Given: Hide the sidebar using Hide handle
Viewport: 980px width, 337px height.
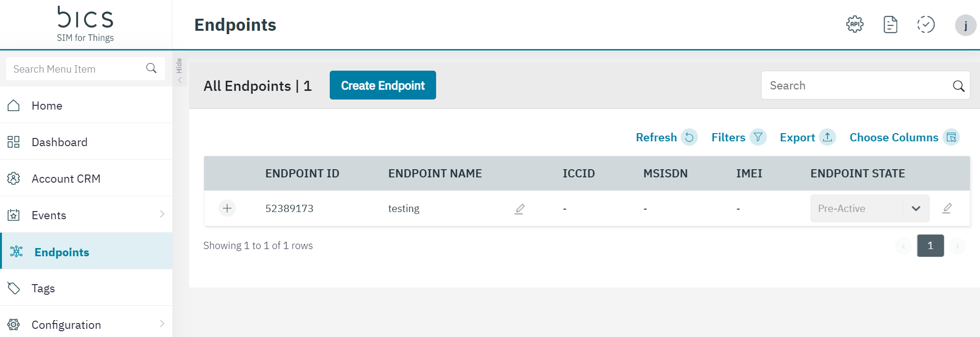Looking at the screenshot, I should pyautogui.click(x=180, y=70).
